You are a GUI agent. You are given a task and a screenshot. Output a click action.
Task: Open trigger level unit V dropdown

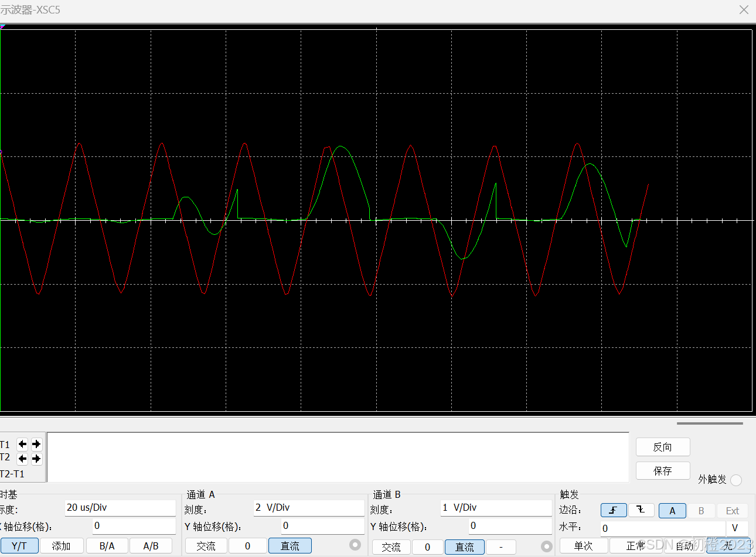(x=737, y=528)
